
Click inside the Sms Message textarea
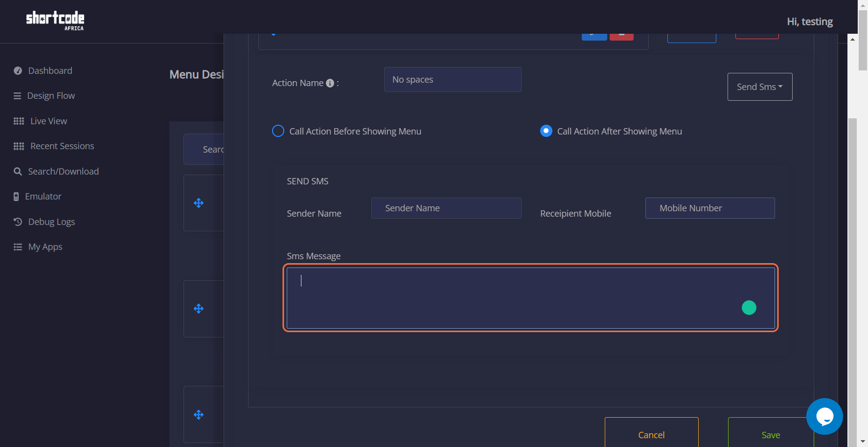531,298
